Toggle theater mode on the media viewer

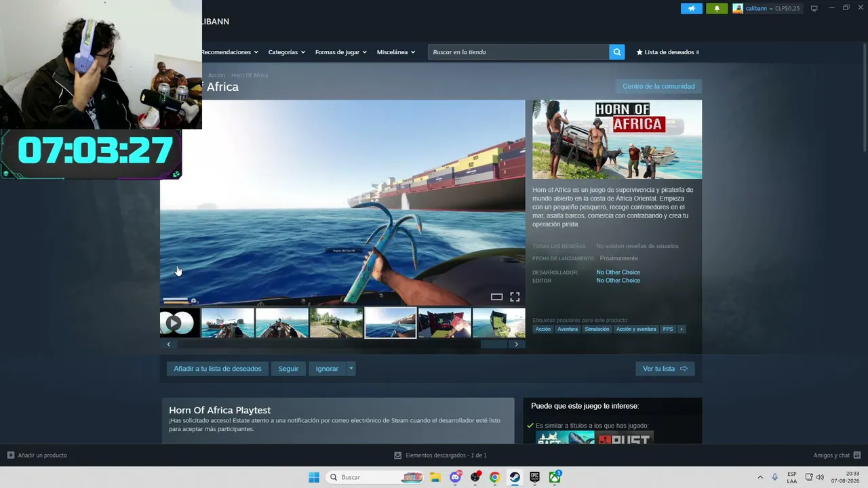496,297
